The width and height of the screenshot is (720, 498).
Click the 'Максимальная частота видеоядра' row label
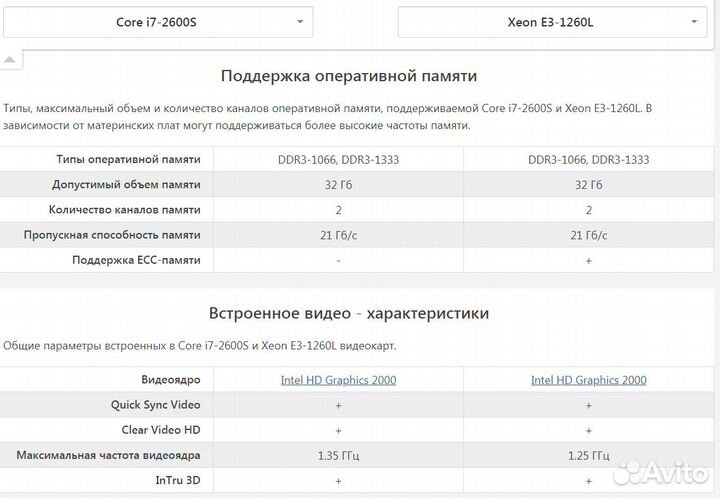coord(108,455)
